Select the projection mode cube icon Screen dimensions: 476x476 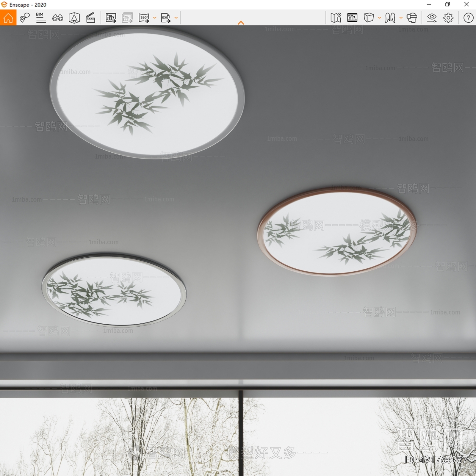coord(369,18)
